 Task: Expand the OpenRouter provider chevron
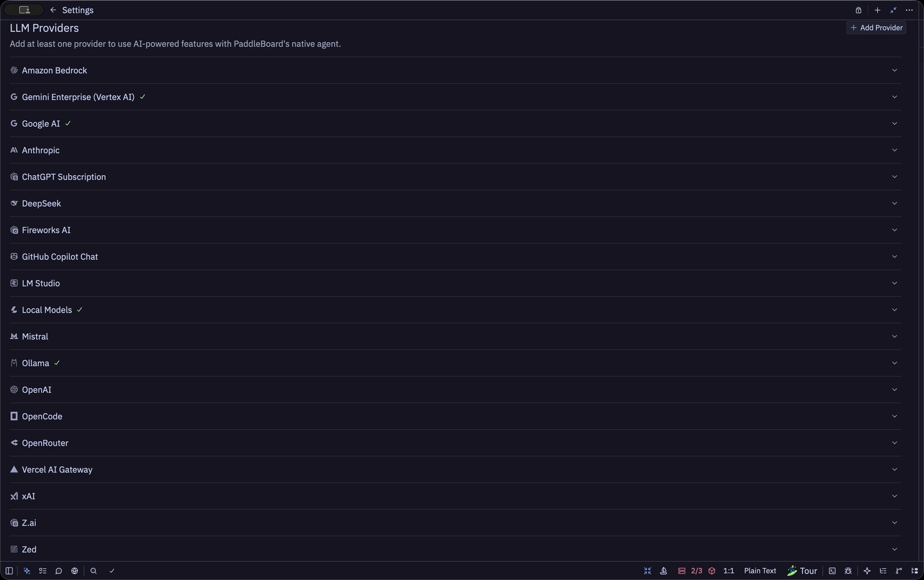(x=895, y=443)
